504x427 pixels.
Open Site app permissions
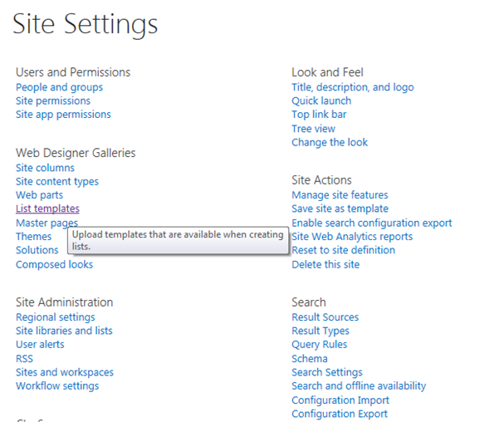tap(63, 115)
